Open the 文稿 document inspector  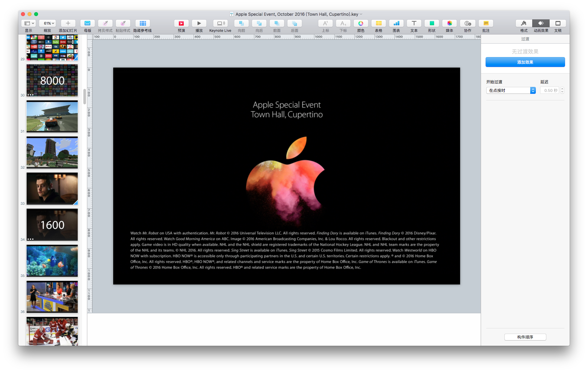click(x=558, y=23)
